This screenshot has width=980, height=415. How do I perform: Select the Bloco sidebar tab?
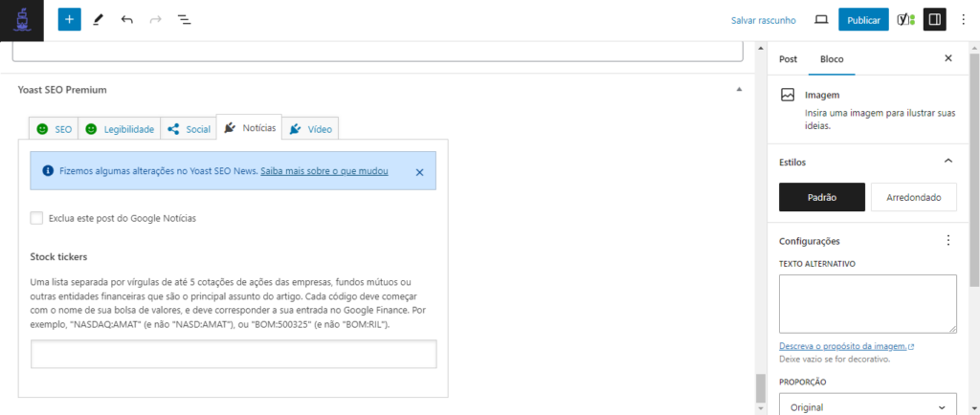pyautogui.click(x=832, y=59)
